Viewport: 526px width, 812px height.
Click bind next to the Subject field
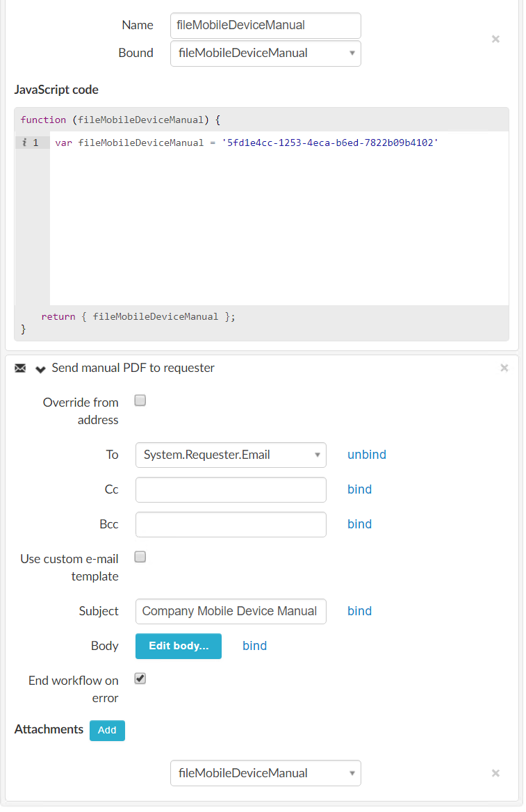tap(359, 611)
